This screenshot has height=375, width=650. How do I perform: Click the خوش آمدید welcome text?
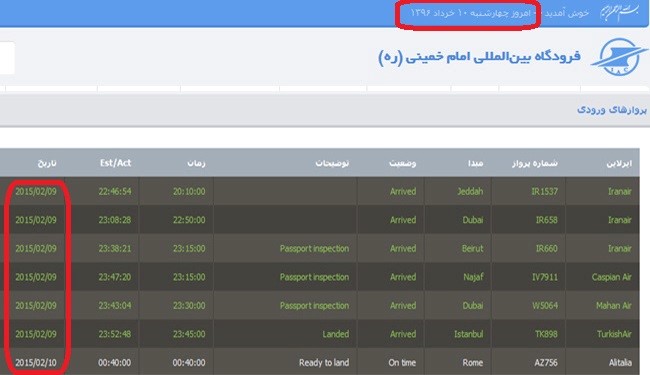coord(567,13)
